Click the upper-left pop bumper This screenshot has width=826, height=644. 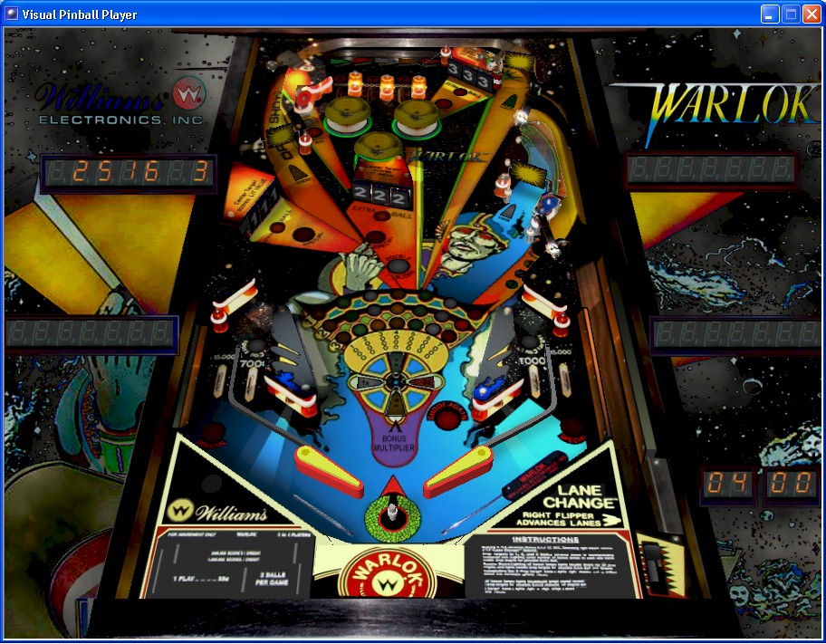347,116
